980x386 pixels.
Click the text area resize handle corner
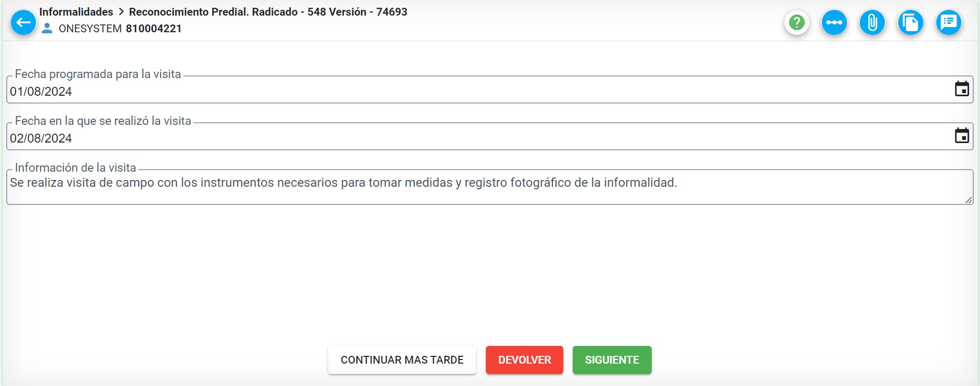coord(969,200)
